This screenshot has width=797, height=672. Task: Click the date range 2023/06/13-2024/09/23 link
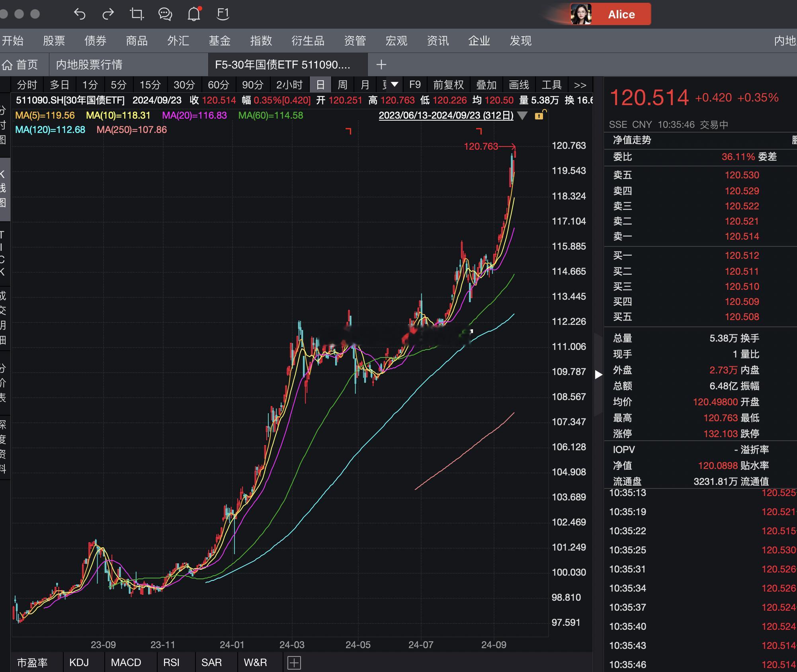446,115
